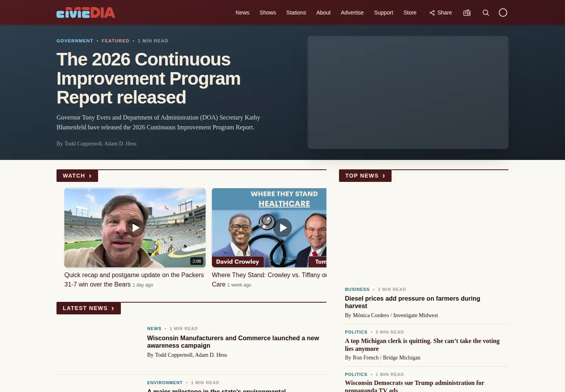
Task: Open the Support menu item
Action: (x=383, y=13)
